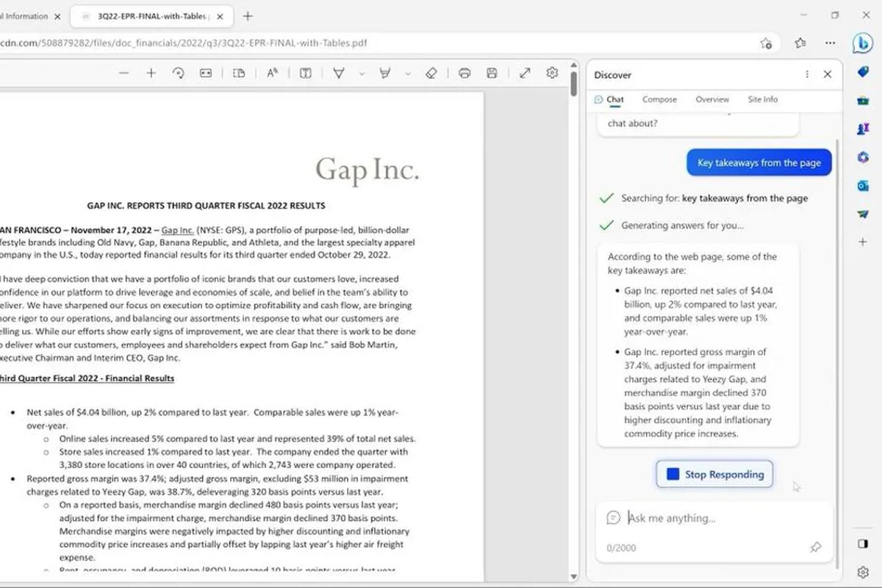The height and width of the screenshot is (588, 882).
Task: Open the Outlook sidebar icon
Action: [x=863, y=185]
